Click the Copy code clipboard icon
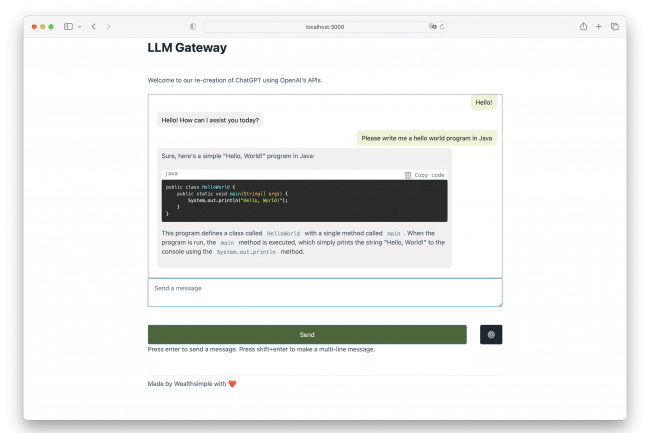The width and height of the screenshot is (650, 433). click(408, 175)
